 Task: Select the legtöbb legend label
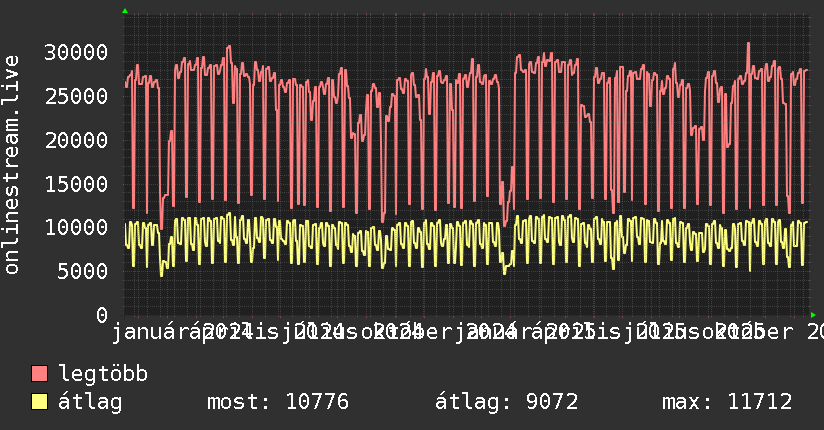(x=103, y=375)
